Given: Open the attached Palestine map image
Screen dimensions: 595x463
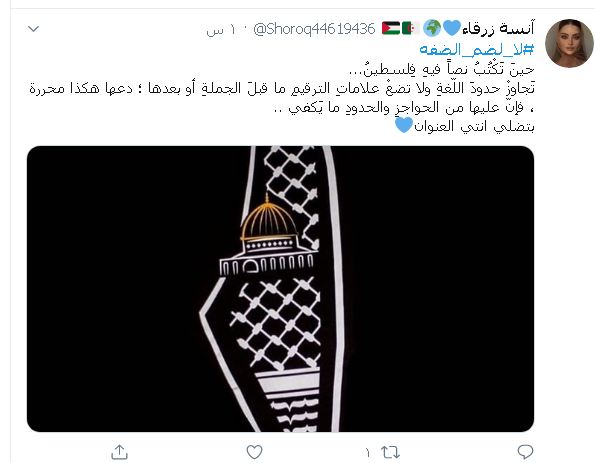Looking at the screenshot, I should tap(280, 288).
